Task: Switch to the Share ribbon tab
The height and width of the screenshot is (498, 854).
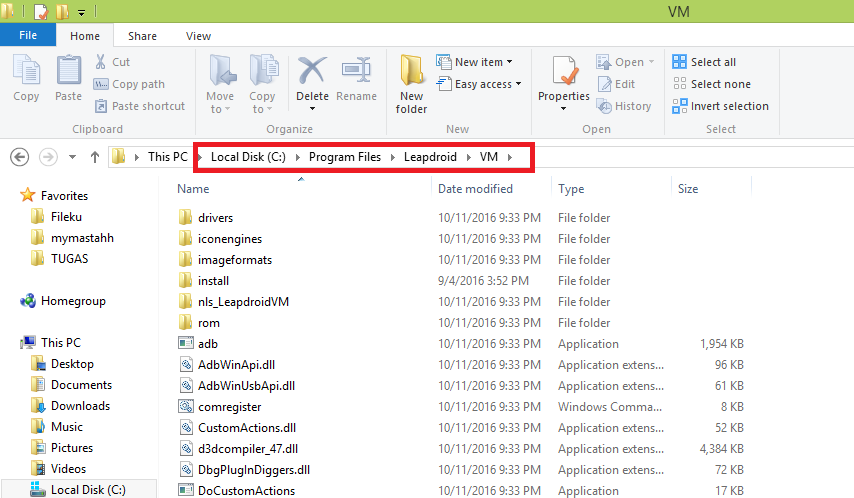Action: coord(142,36)
